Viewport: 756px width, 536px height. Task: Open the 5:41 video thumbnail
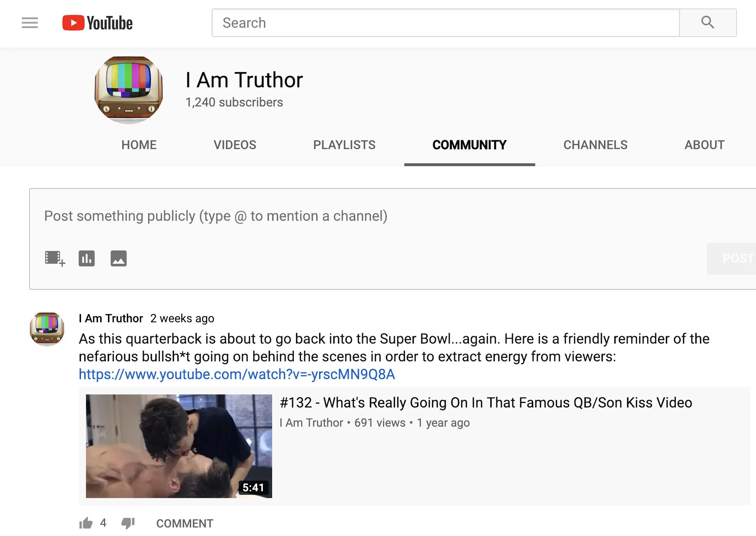tap(179, 446)
